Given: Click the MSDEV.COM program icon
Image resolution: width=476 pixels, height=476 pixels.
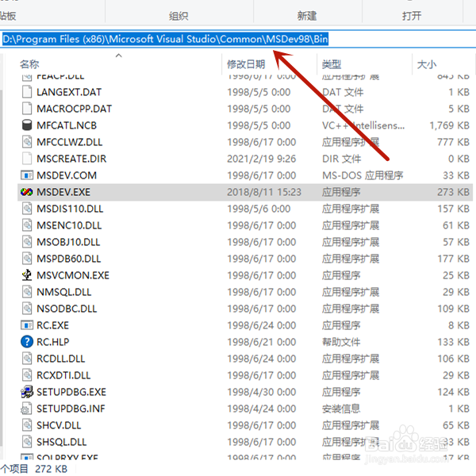Looking at the screenshot, I should tap(27, 175).
